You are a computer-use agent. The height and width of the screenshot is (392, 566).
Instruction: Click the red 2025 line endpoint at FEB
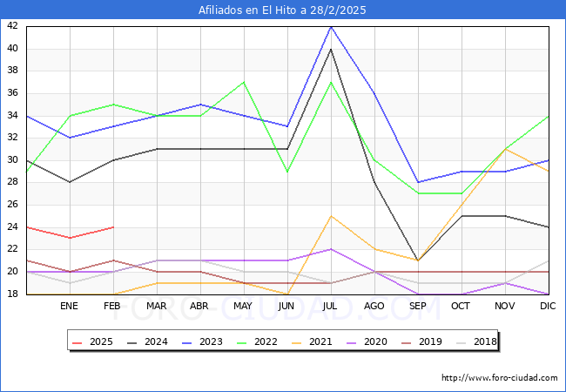(x=113, y=227)
